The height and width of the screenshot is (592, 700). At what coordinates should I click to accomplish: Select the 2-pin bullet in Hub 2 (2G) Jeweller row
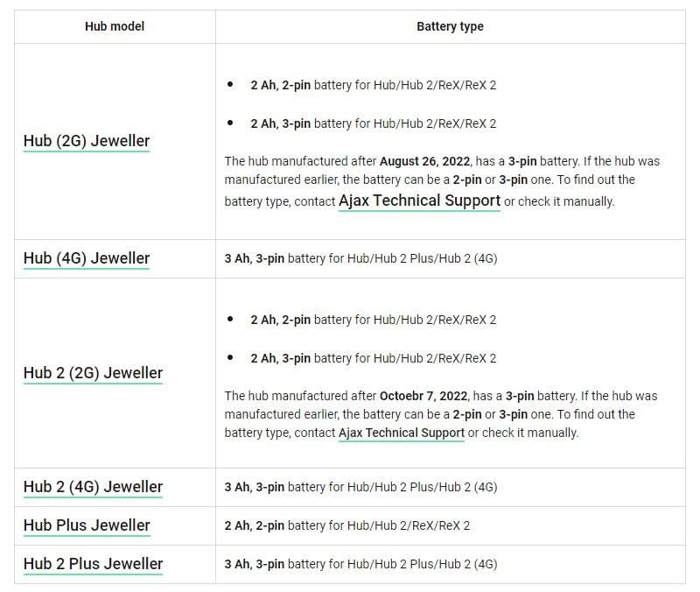pos(373,320)
